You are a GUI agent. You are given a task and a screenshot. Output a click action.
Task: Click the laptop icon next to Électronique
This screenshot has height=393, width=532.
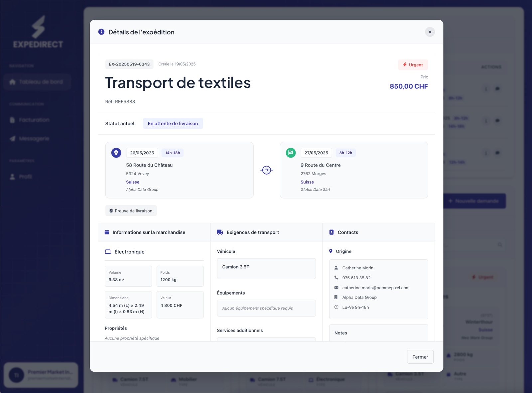tap(108, 252)
